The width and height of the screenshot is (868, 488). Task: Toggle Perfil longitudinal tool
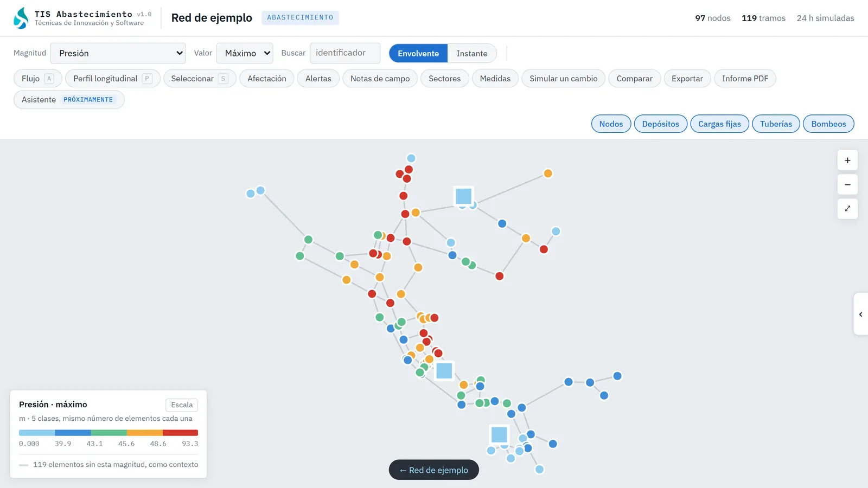click(x=113, y=79)
